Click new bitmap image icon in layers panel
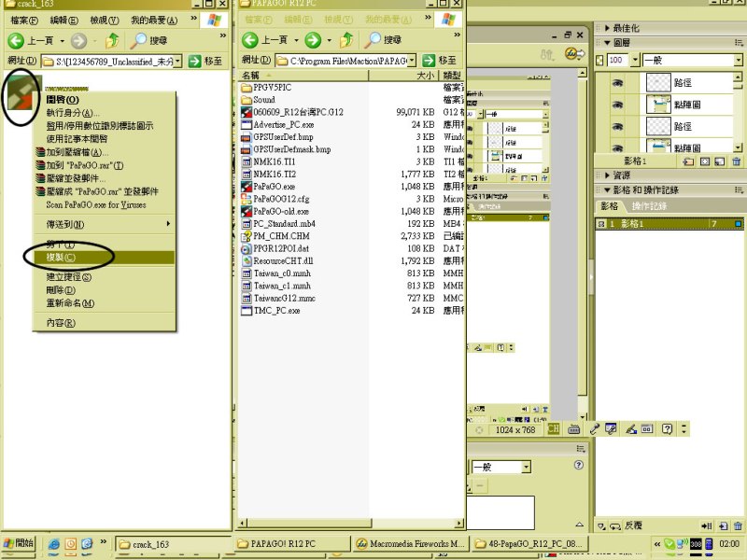 click(x=720, y=161)
